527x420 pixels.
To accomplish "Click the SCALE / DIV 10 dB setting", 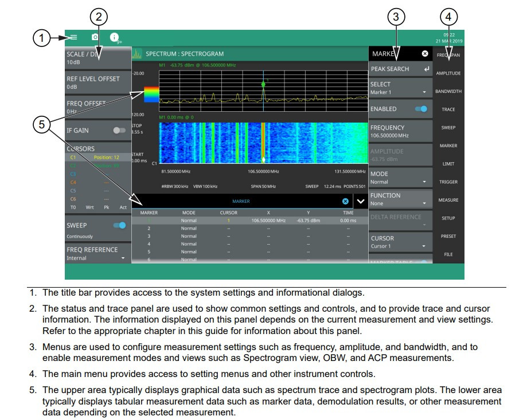I will [x=98, y=58].
